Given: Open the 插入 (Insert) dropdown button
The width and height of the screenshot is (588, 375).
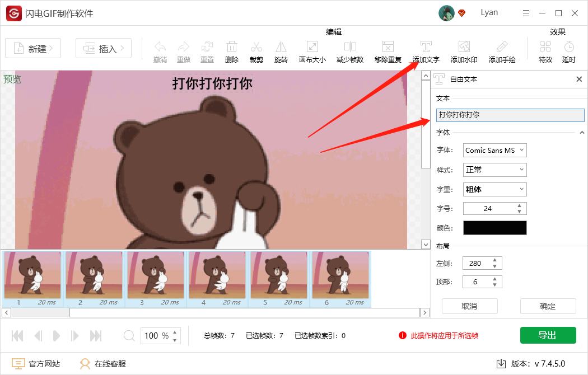Looking at the screenshot, I should [104, 48].
